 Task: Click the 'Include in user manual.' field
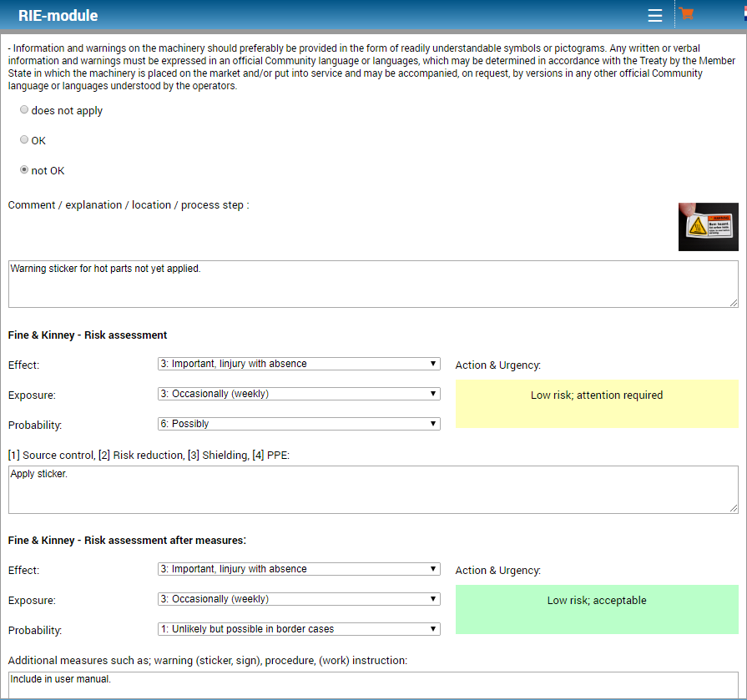pos(372,682)
